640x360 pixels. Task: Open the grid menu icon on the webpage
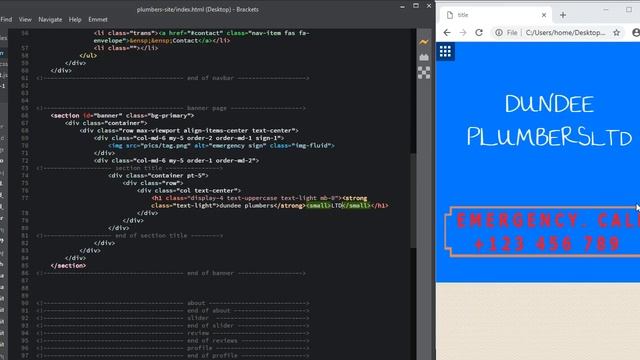445,51
